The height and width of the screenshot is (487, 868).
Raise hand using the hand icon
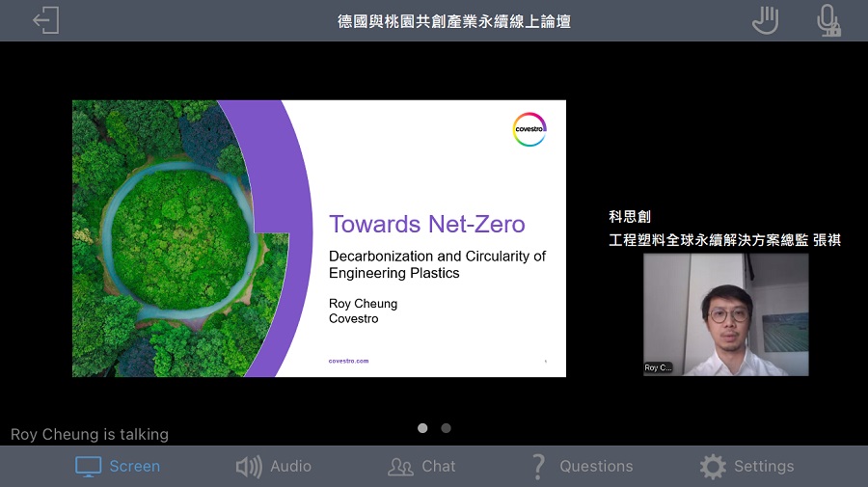766,20
